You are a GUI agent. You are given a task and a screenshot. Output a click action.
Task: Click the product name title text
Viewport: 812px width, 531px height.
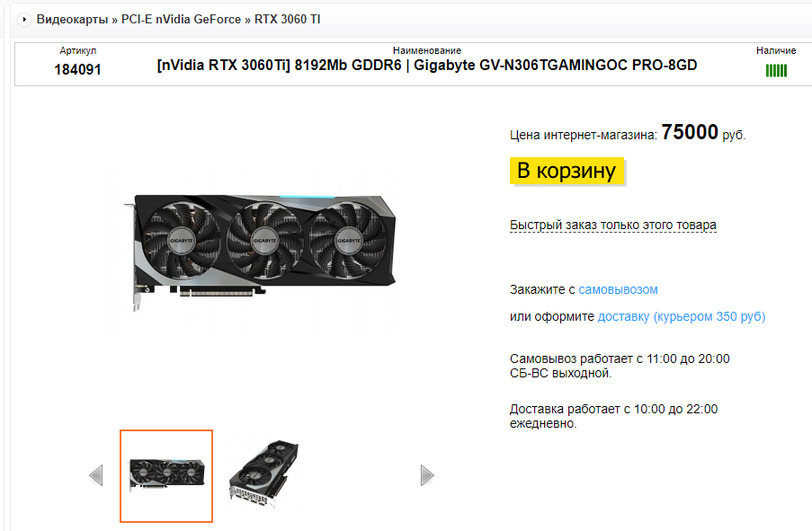coord(427,66)
